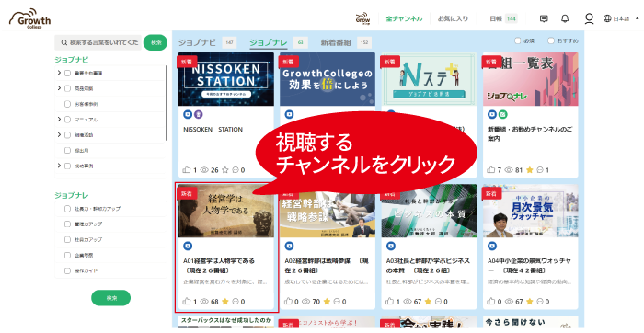Click star on 新番組・お勧めチャンネル card
This screenshot has height=333, width=644.
pyautogui.click(x=529, y=169)
